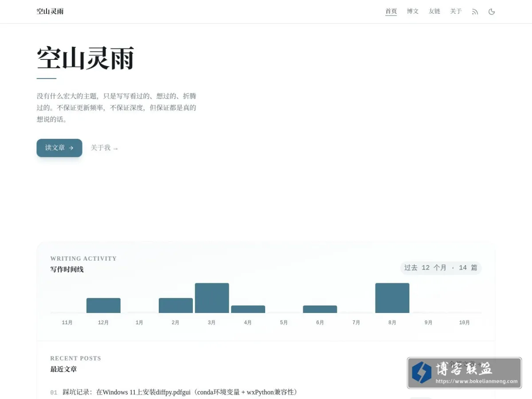532x399 pixels.
Task: Select the 3月 bar in writing timeline
Action: pyautogui.click(x=212, y=298)
